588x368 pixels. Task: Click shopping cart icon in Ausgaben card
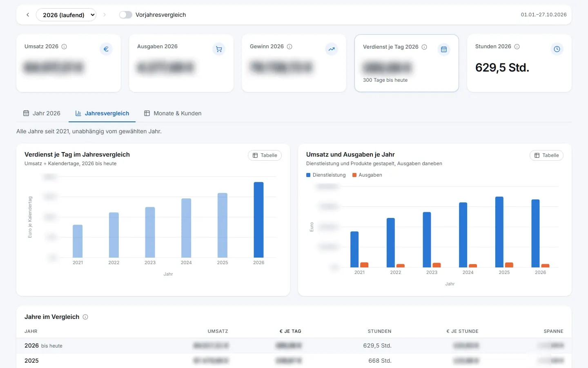219,49
